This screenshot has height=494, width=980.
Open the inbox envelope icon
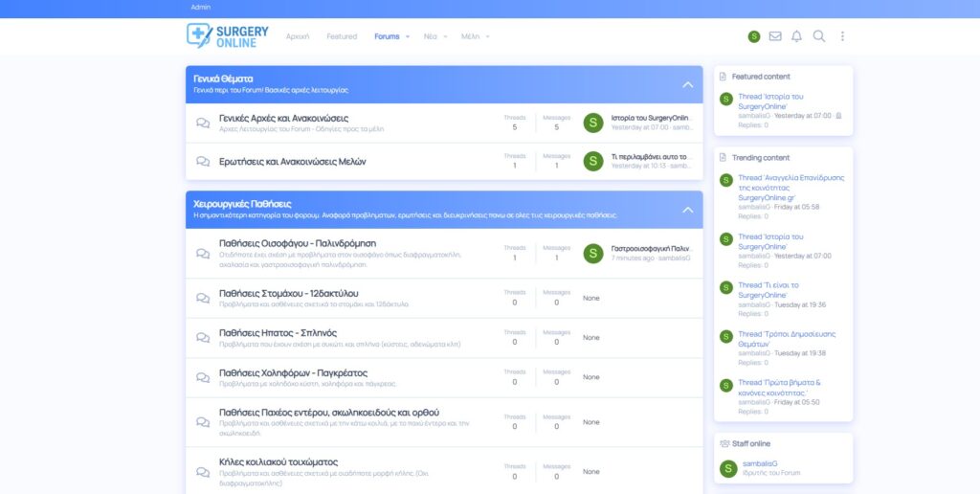tap(775, 36)
